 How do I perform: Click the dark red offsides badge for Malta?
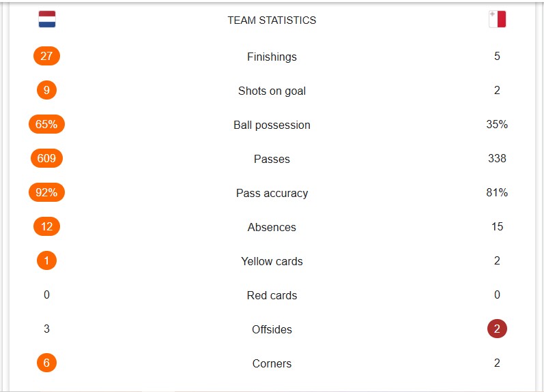tap(497, 329)
